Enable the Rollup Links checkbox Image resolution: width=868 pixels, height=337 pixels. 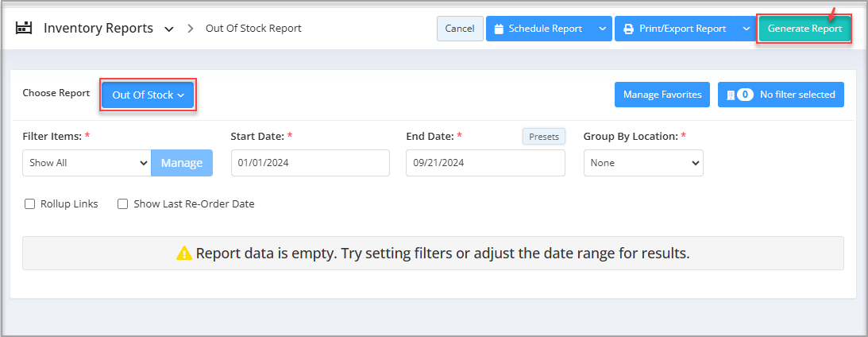pyautogui.click(x=30, y=204)
